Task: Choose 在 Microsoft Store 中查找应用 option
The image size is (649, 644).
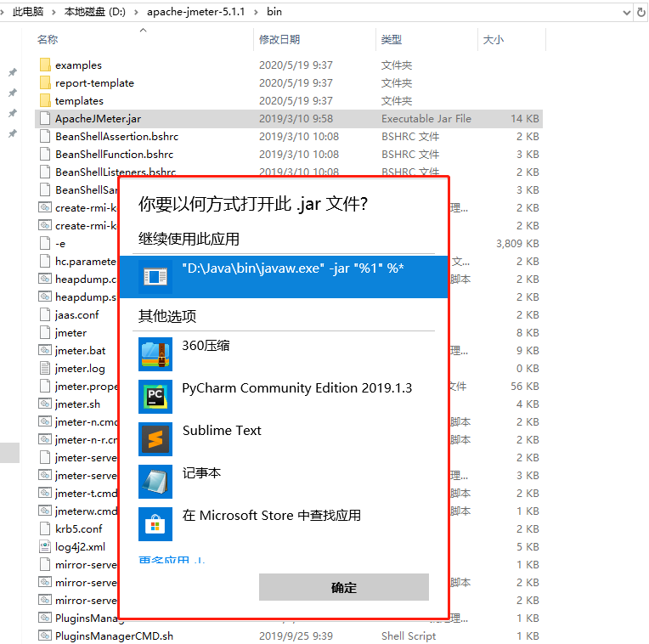Action: click(x=271, y=515)
